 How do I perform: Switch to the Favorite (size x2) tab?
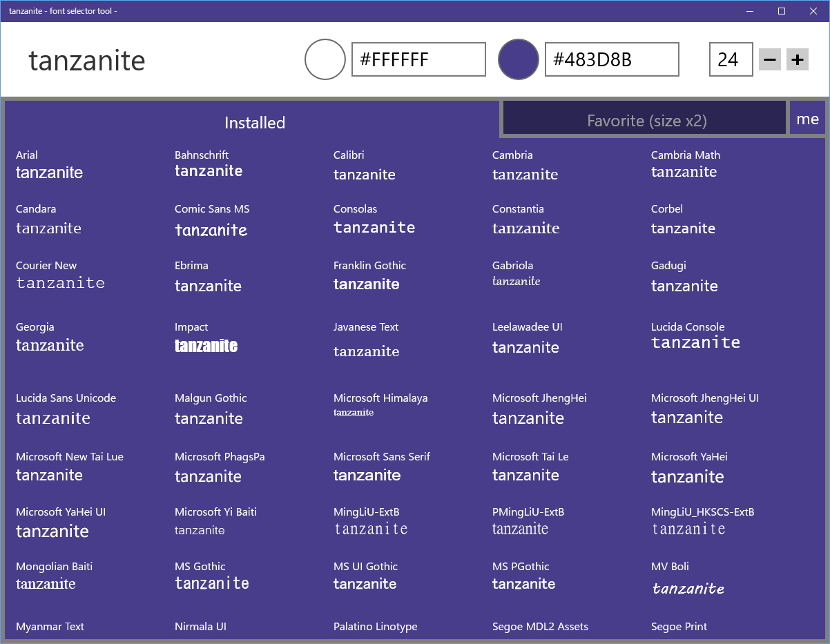pyautogui.click(x=644, y=118)
